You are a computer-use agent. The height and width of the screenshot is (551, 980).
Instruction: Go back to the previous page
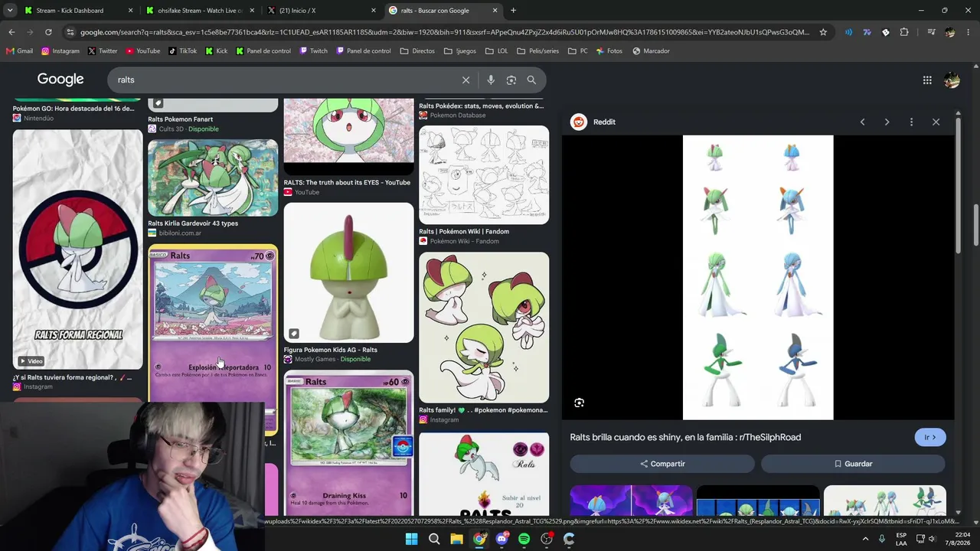click(11, 32)
